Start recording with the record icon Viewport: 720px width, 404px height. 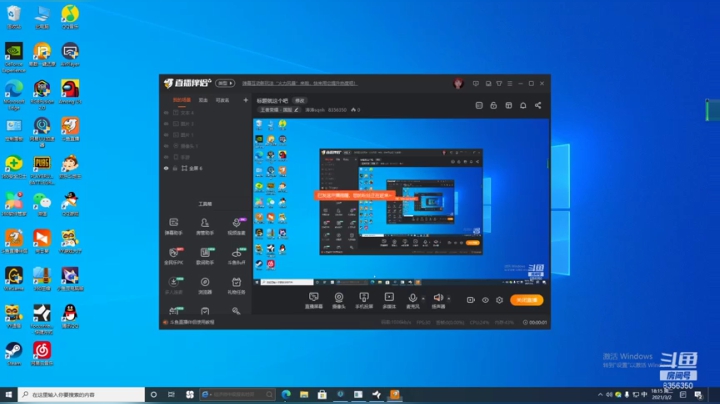[471, 300]
